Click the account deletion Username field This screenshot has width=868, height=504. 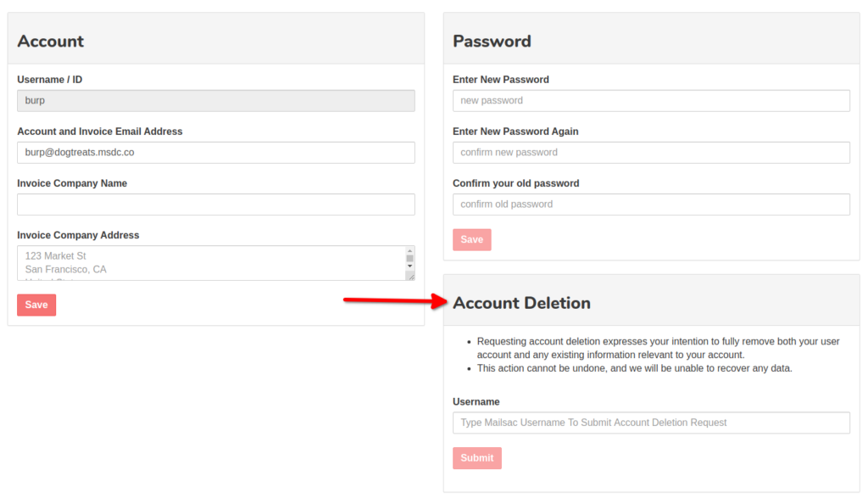click(651, 423)
